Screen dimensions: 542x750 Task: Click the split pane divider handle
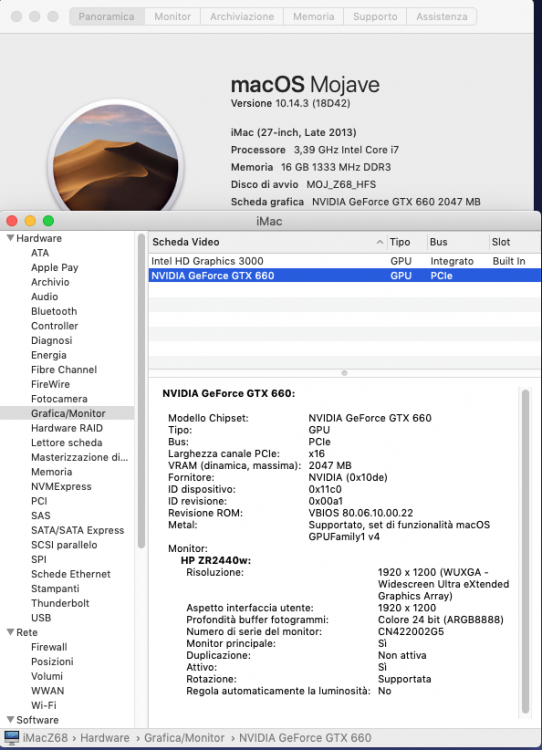[344, 373]
